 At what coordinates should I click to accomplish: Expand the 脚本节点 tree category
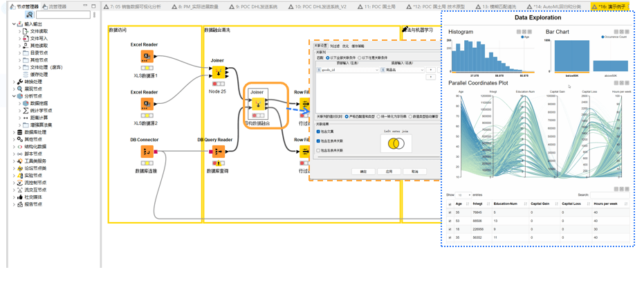tap(15, 154)
